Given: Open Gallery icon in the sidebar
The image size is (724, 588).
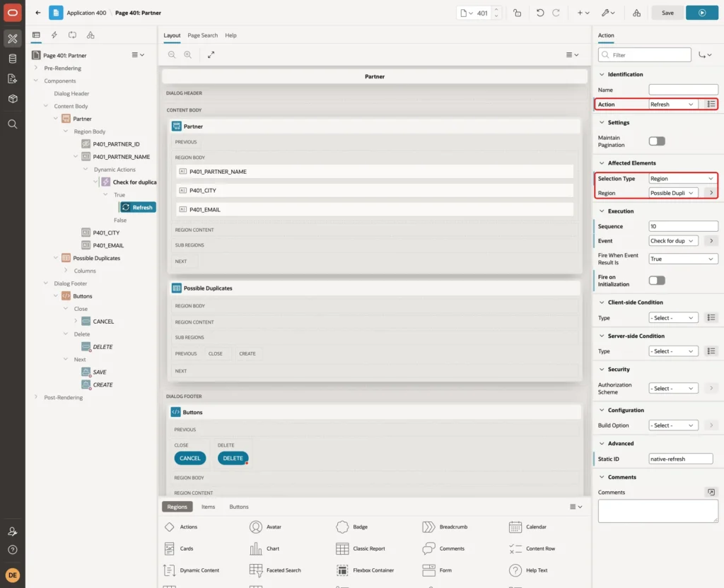Looking at the screenshot, I should point(13,99).
